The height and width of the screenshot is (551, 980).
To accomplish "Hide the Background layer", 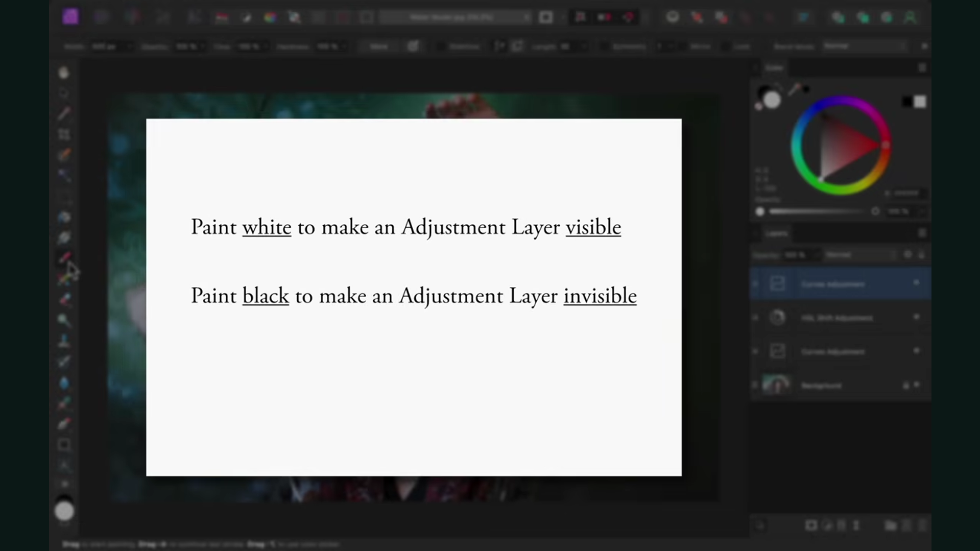I will tap(917, 385).
